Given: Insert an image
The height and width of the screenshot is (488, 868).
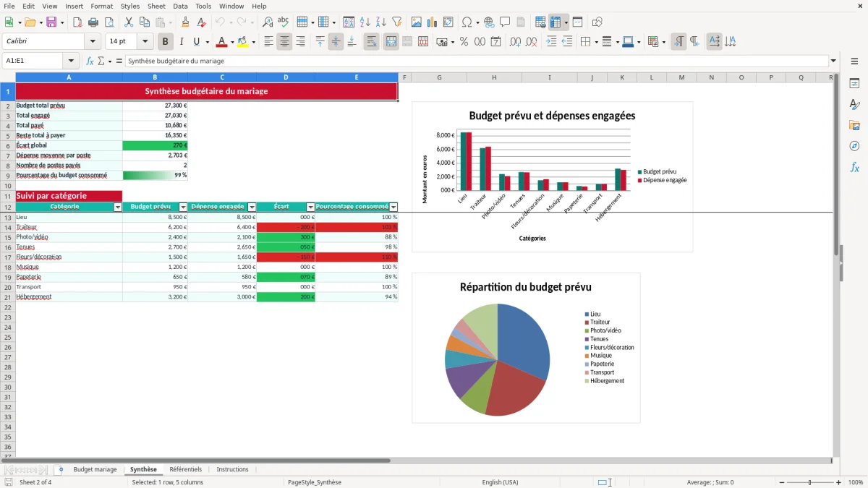Looking at the screenshot, I should coord(417,22).
